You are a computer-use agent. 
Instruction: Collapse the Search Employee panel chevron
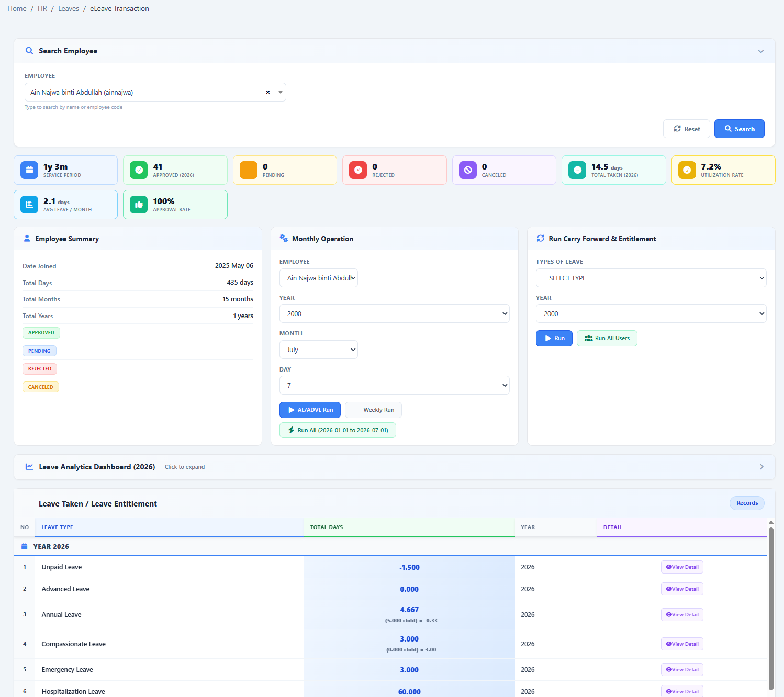(761, 51)
